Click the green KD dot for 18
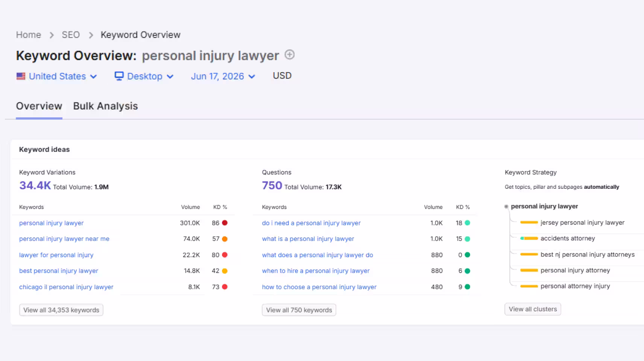This screenshot has width=644, height=361. 468,223
